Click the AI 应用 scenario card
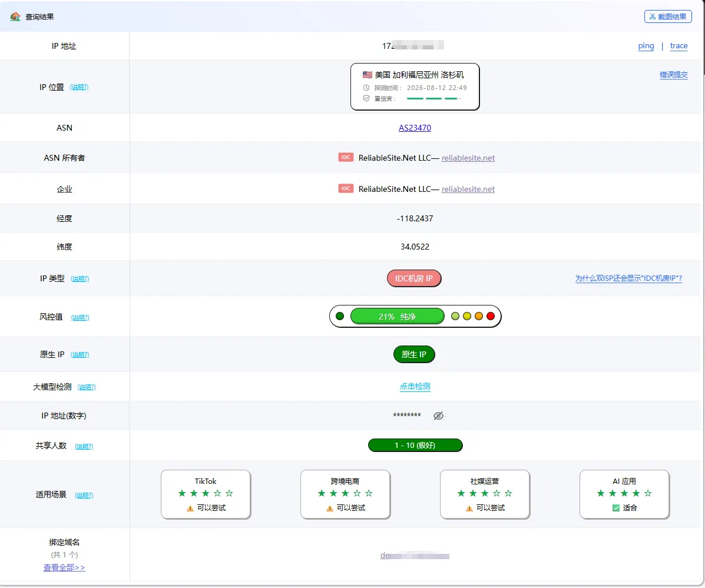 click(x=624, y=494)
